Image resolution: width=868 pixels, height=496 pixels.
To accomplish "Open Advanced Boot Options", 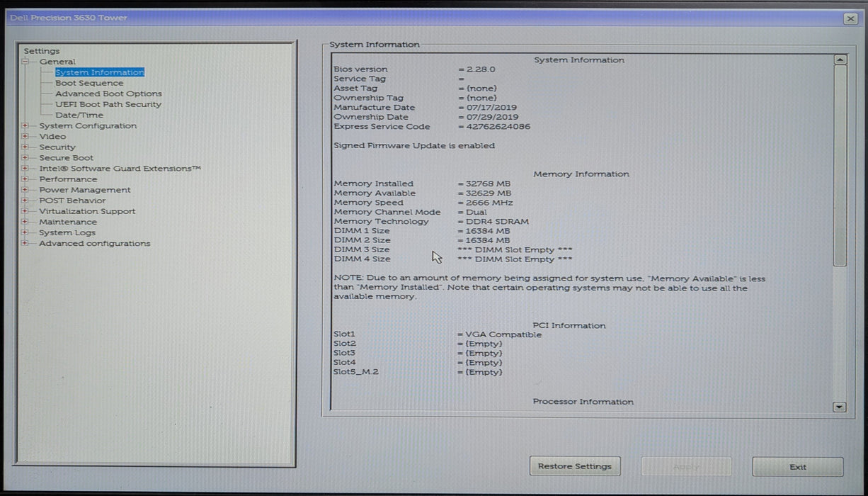I will (108, 94).
